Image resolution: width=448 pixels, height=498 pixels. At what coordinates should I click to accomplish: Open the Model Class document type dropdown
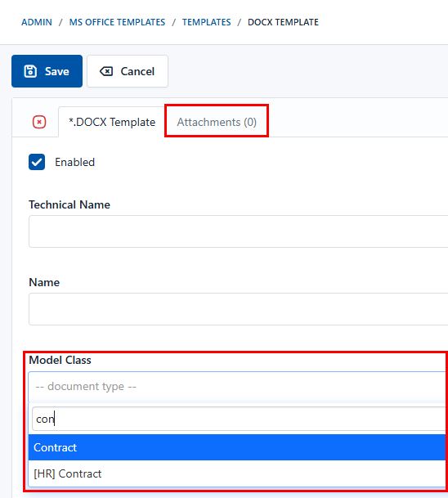(x=237, y=387)
